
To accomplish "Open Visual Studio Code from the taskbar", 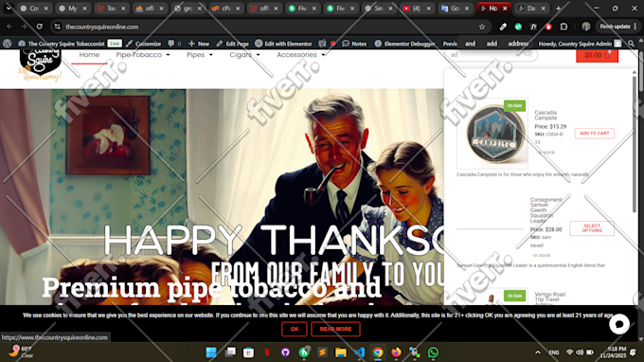I will (359, 353).
